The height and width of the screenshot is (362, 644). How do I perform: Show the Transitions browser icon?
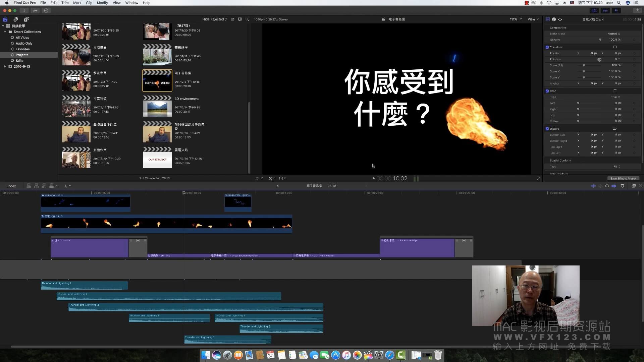point(640,186)
